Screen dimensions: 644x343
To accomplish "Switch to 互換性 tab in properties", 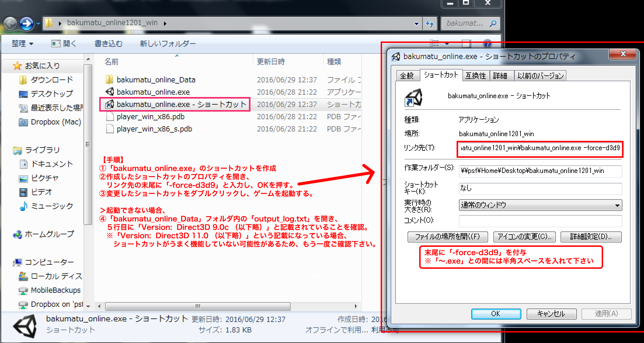I will 476,76.
